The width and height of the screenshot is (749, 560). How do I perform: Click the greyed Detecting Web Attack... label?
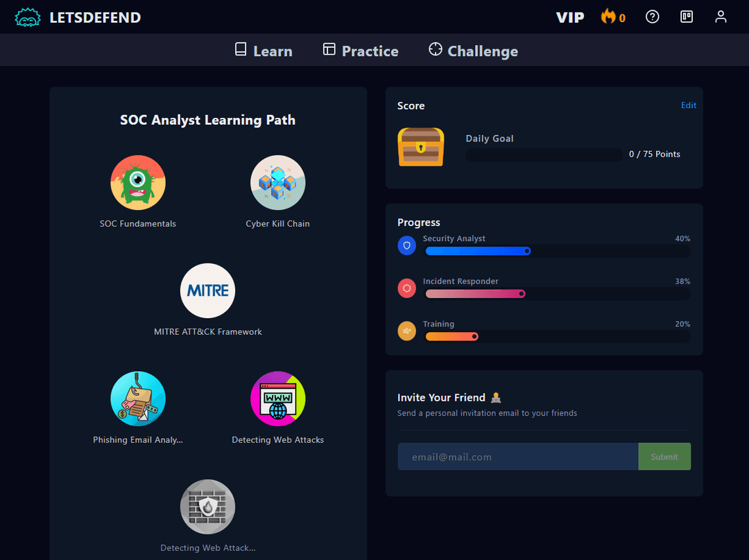208,548
